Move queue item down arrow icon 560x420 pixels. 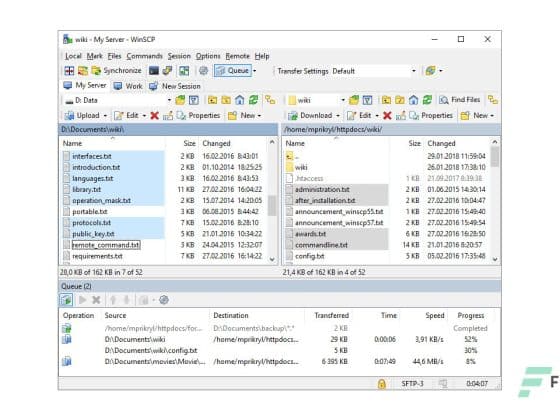click(x=126, y=300)
